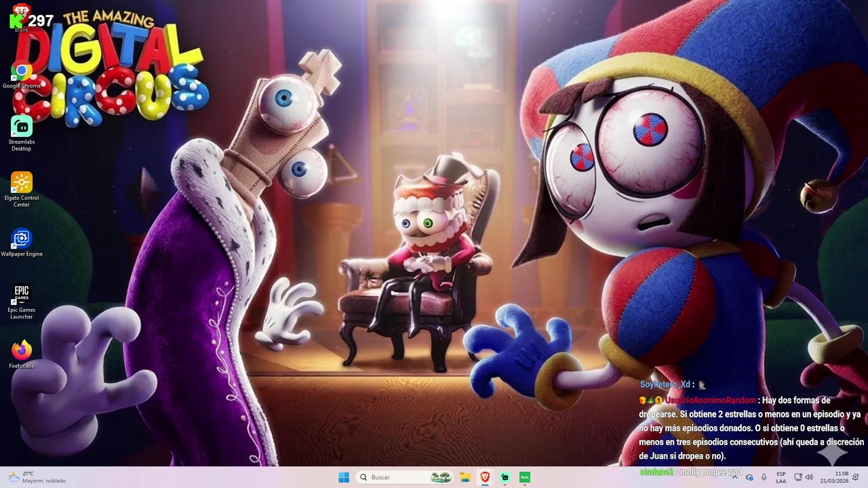The width and height of the screenshot is (868, 488).
Task: Click the simiano2 chat username
Action: click(x=656, y=472)
